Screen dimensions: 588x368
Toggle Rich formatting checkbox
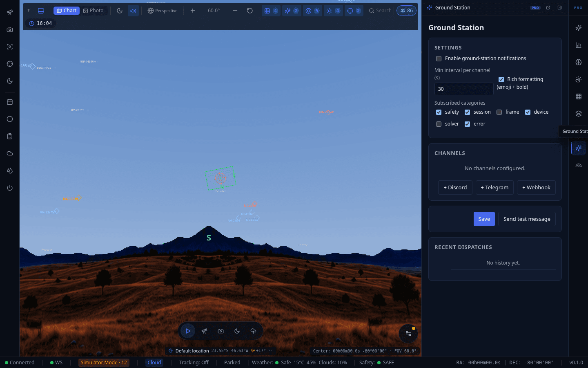pyautogui.click(x=501, y=79)
